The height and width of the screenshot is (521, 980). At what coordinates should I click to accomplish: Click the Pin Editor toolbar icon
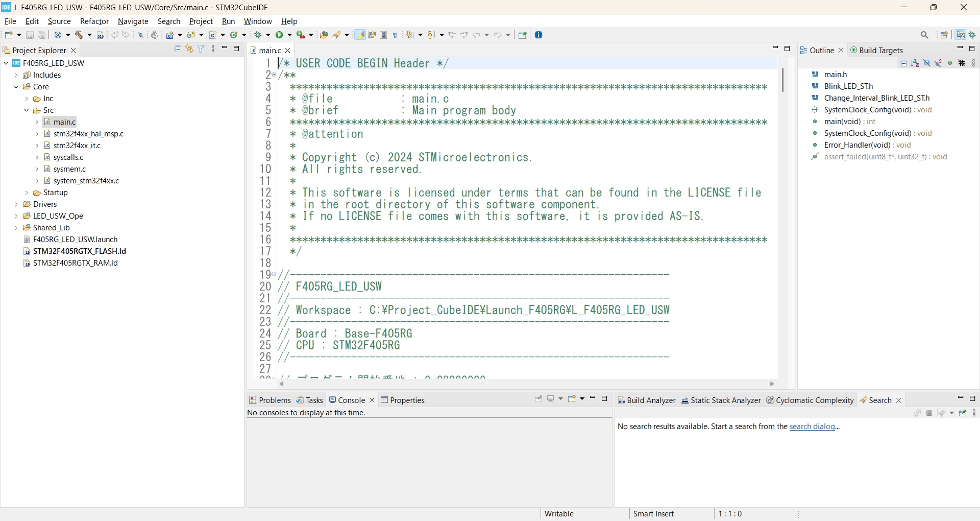(522, 35)
